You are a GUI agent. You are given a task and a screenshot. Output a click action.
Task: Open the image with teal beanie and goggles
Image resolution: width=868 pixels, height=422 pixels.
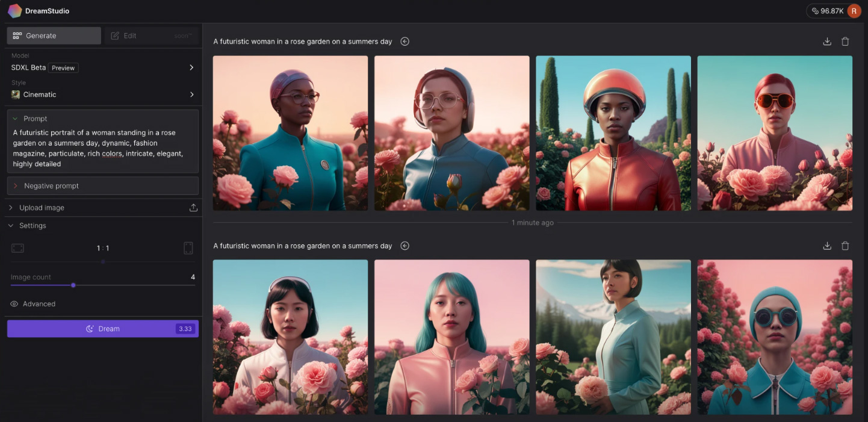pos(775,337)
